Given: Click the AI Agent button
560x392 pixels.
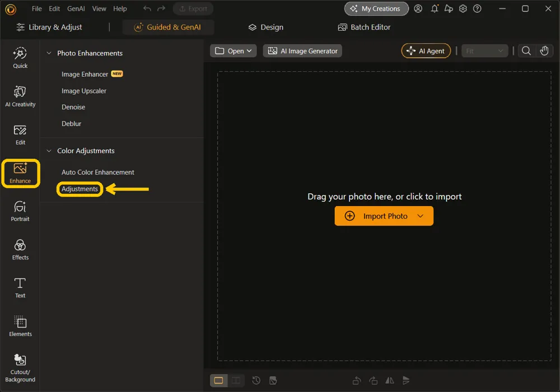Looking at the screenshot, I should (426, 51).
